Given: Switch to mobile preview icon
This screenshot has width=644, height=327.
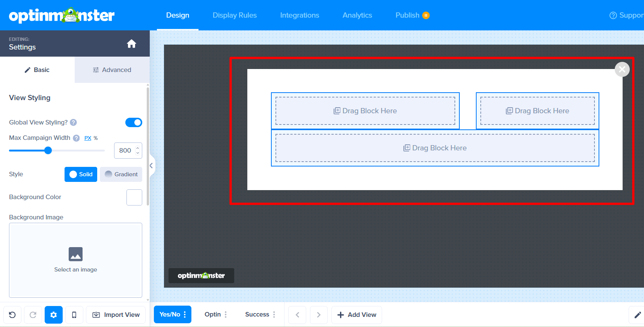Looking at the screenshot, I should (x=74, y=315).
